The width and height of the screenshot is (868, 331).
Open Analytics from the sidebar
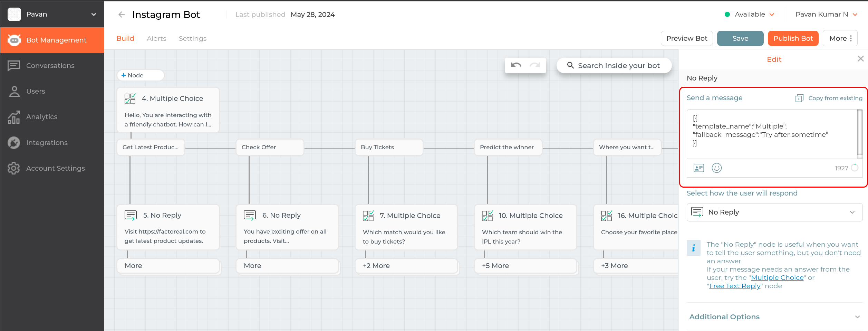[41, 117]
